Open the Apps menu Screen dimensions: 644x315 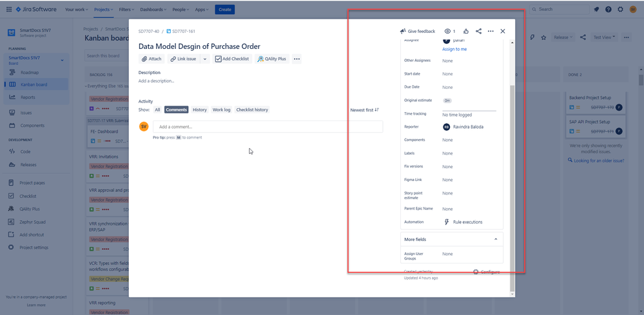click(202, 10)
